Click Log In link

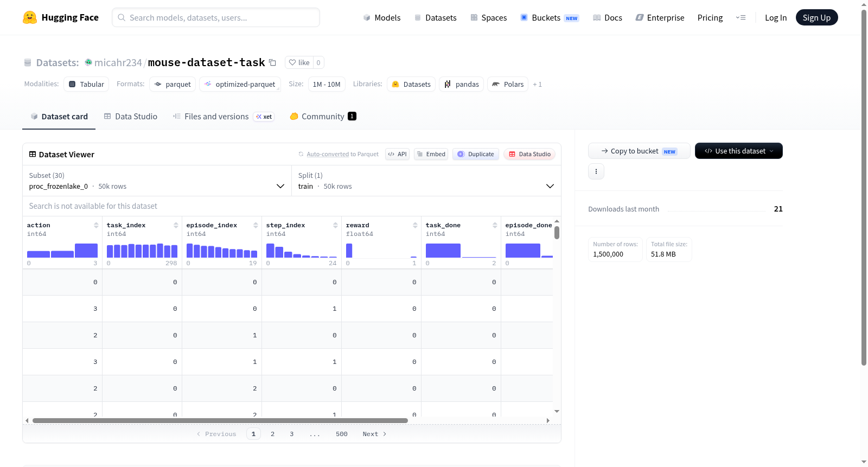pos(776,17)
